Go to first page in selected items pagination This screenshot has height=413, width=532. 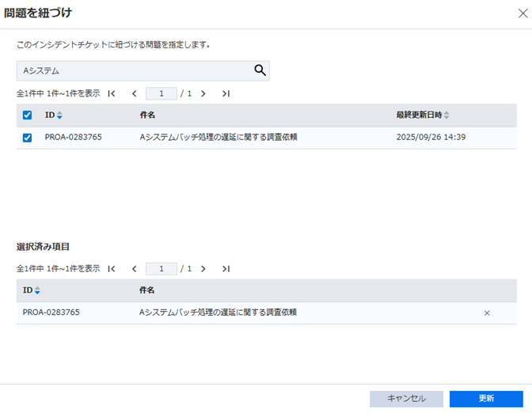pyautogui.click(x=112, y=269)
